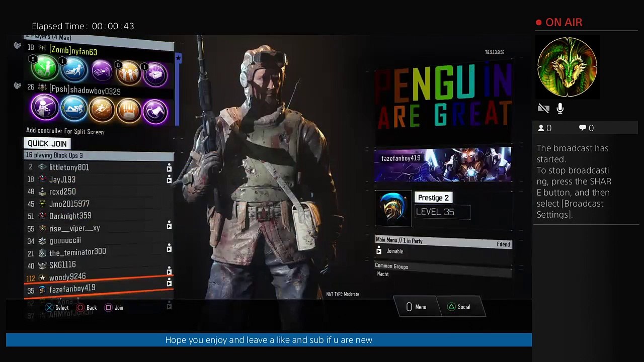Screen dimensions: 644x362
Task: Click the Joinable status icon in the profile panel
Action: click(379, 251)
